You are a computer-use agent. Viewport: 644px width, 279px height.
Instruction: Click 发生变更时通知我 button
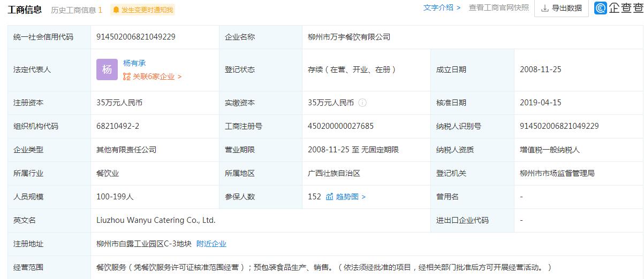click(142, 10)
